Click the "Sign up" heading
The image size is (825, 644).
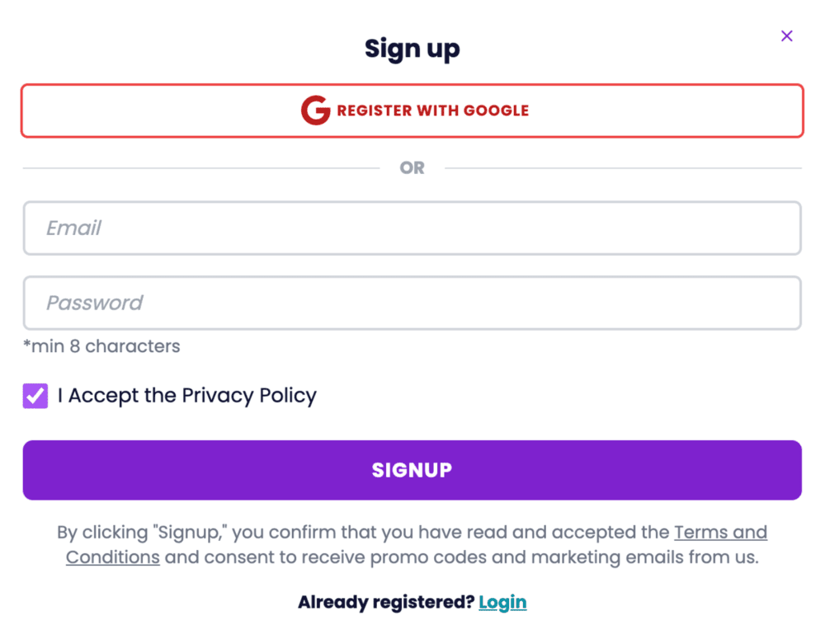tap(412, 49)
